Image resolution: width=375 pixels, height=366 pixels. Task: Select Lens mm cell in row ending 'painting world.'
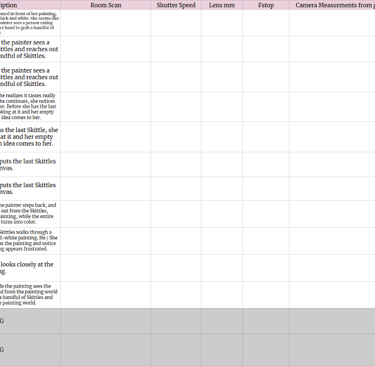pos(222,295)
